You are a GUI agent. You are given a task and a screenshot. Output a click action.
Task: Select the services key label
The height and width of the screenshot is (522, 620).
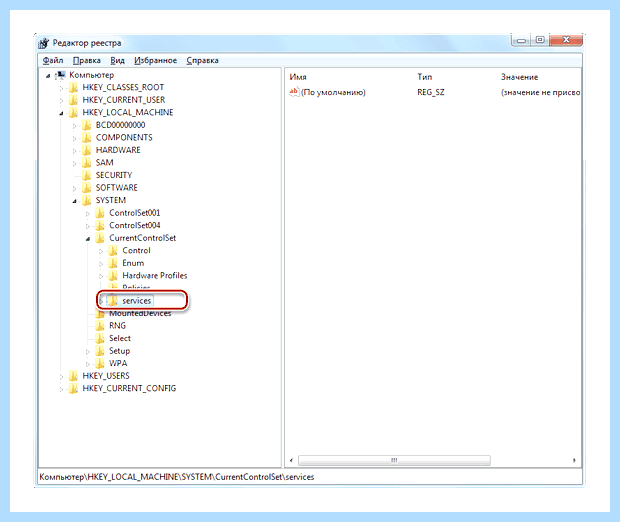point(136,301)
